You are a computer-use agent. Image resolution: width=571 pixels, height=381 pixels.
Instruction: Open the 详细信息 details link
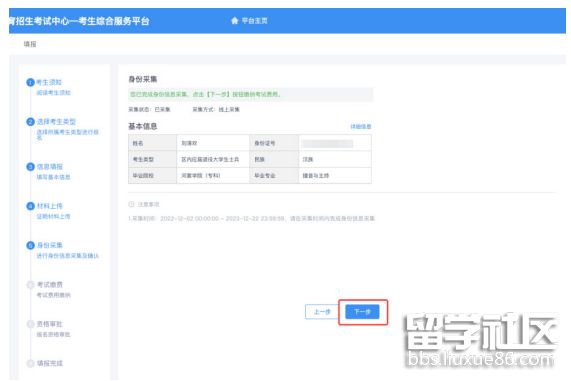point(361,126)
